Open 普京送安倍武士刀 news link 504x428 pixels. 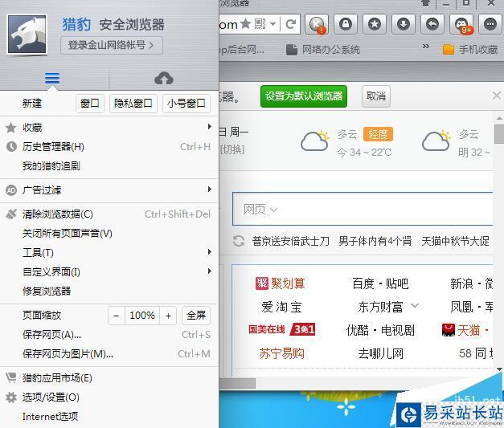[x=291, y=241]
